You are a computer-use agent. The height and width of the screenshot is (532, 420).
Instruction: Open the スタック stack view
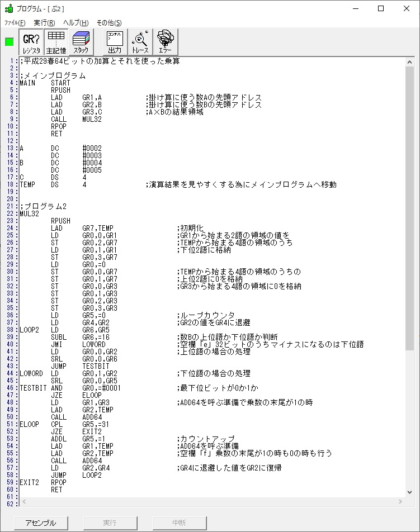[x=81, y=42]
